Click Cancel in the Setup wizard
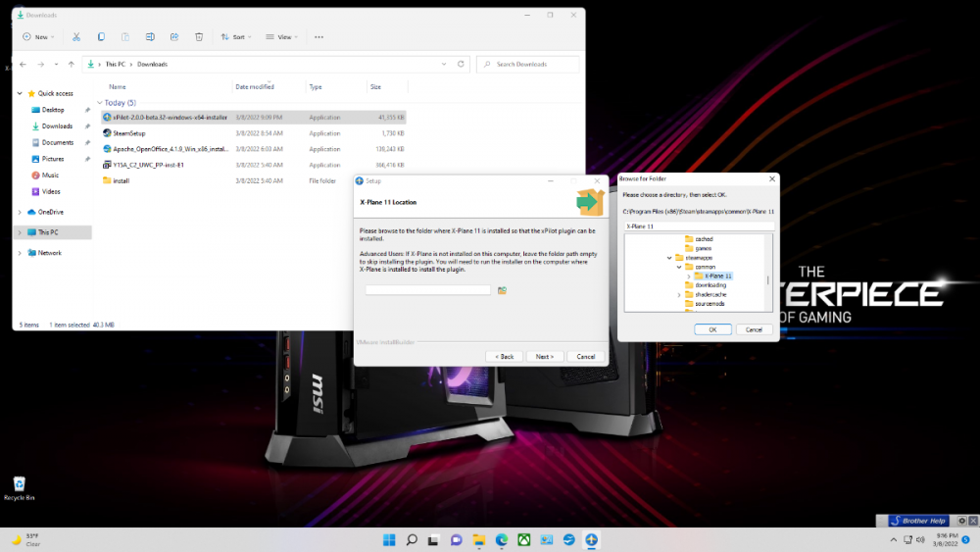Image resolution: width=980 pixels, height=552 pixels. pyautogui.click(x=586, y=356)
